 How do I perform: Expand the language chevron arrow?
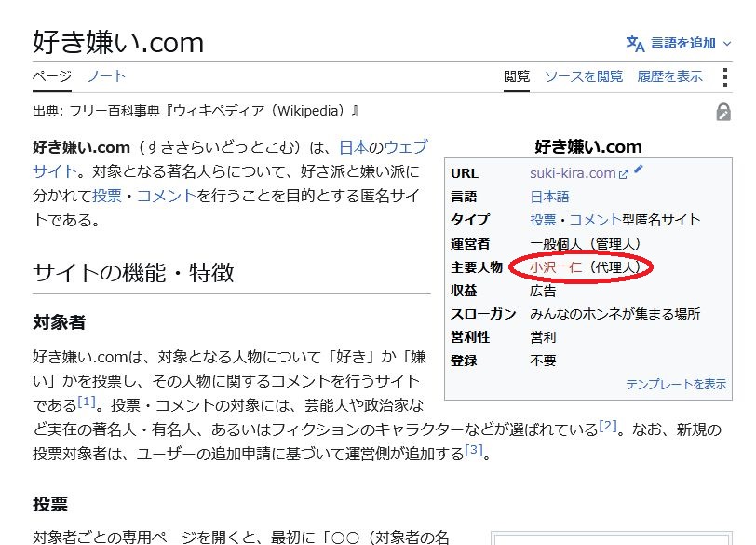click(x=727, y=44)
